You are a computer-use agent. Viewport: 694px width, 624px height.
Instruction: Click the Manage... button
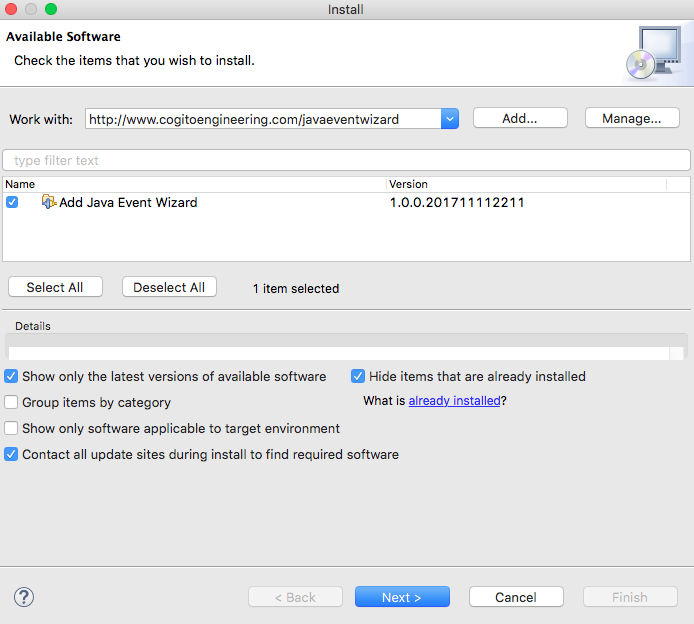pyautogui.click(x=632, y=118)
